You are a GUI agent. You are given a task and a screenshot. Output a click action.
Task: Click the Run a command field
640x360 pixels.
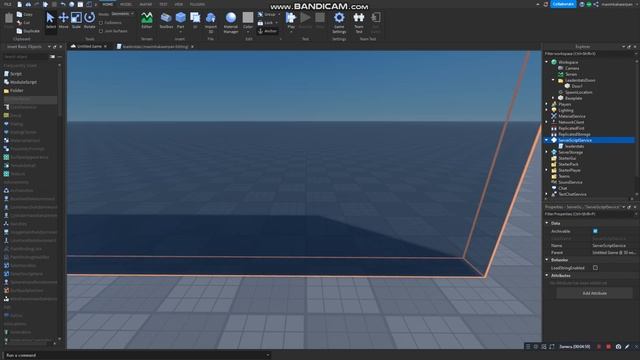click(137, 355)
